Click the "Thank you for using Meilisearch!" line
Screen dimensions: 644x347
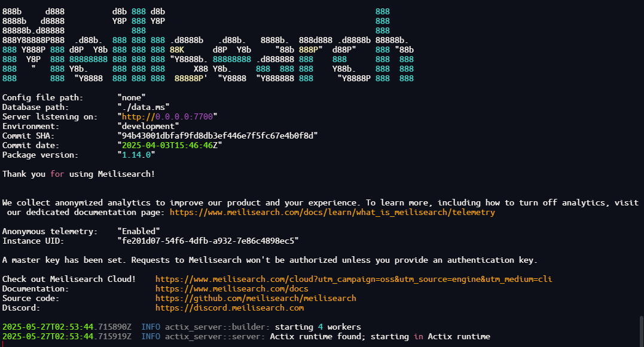click(x=78, y=174)
